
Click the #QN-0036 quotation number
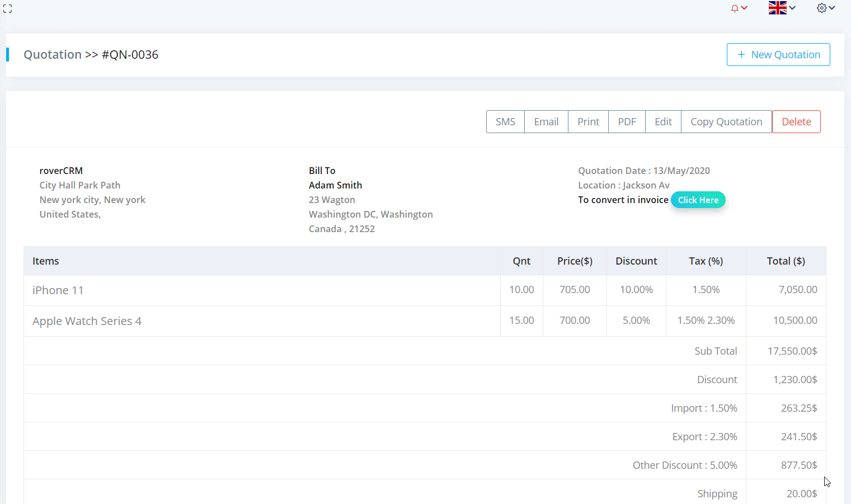click(x=130, y=55)
